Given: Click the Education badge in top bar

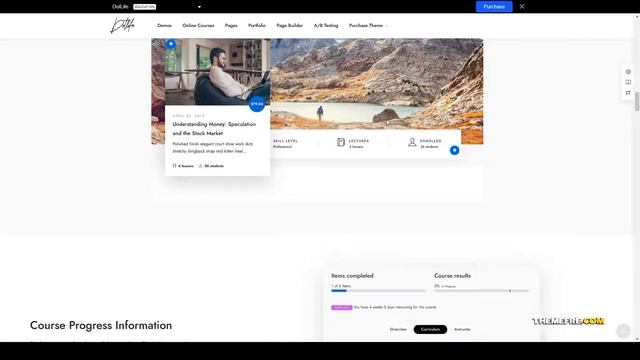Looking at the screenshot, I should tap(144, 7).
